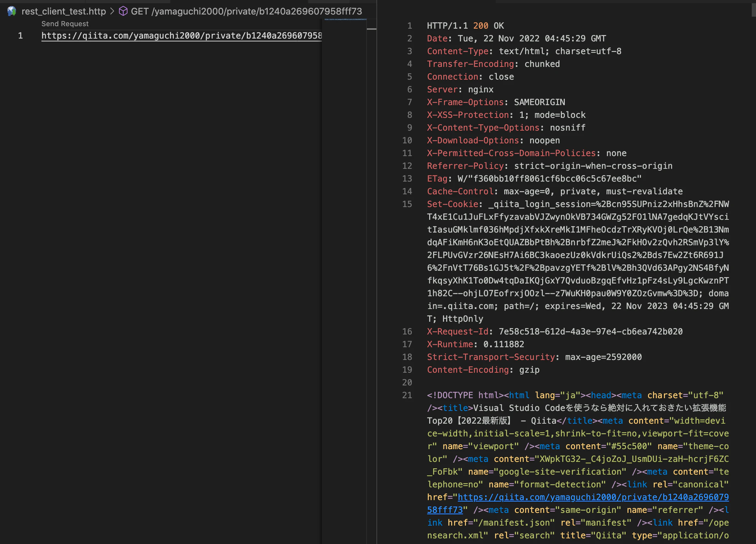756x544 pixels.
Task: Click the cube symbol icon before GET breadcrumb
Action: click(123, 11)
